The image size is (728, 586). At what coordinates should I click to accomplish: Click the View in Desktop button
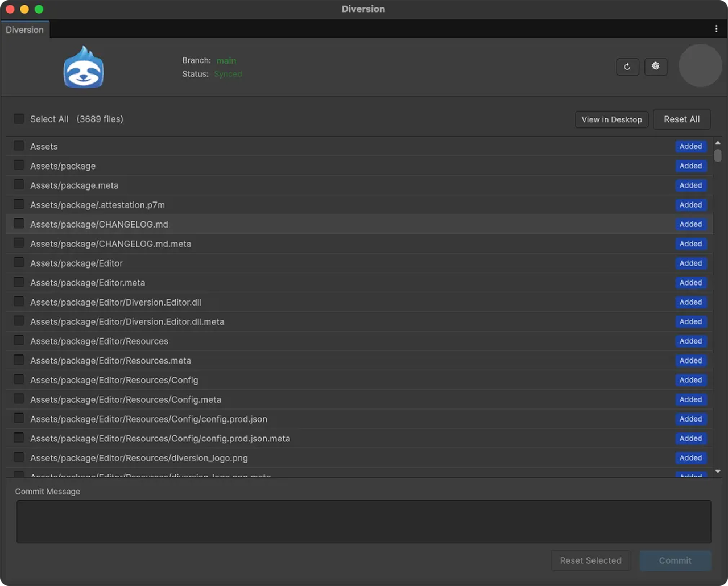point(611,119)
